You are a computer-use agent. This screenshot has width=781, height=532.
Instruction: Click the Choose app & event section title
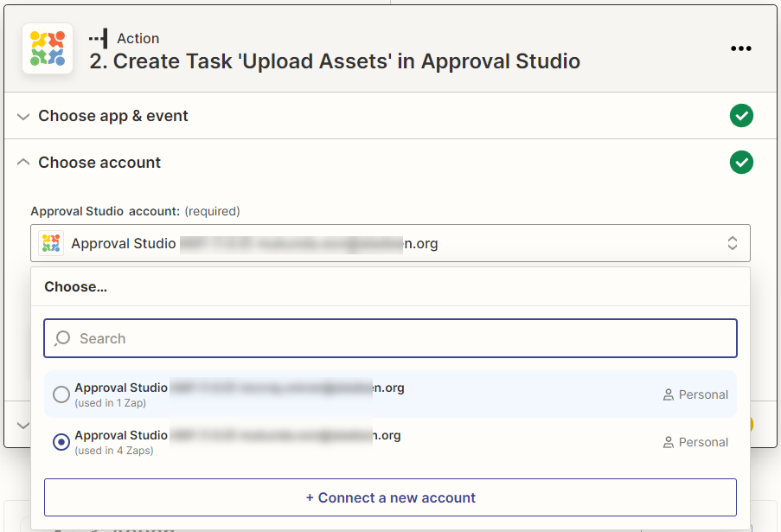[x=113, y=116]
